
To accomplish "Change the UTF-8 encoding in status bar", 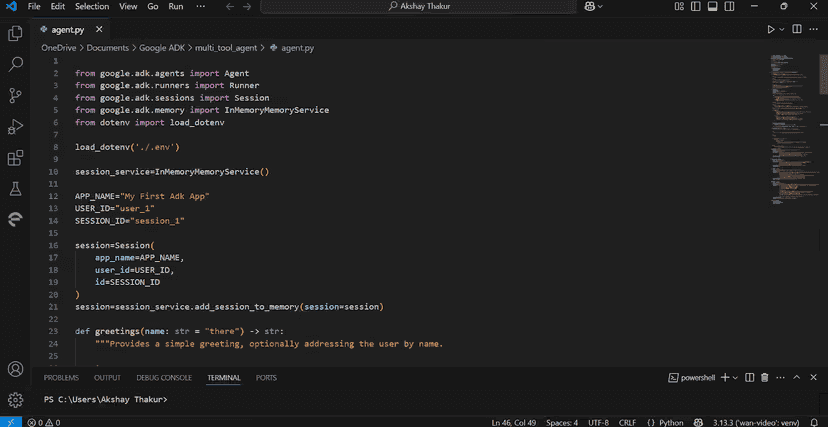I will pyautogui.click(x=598, y=422).
